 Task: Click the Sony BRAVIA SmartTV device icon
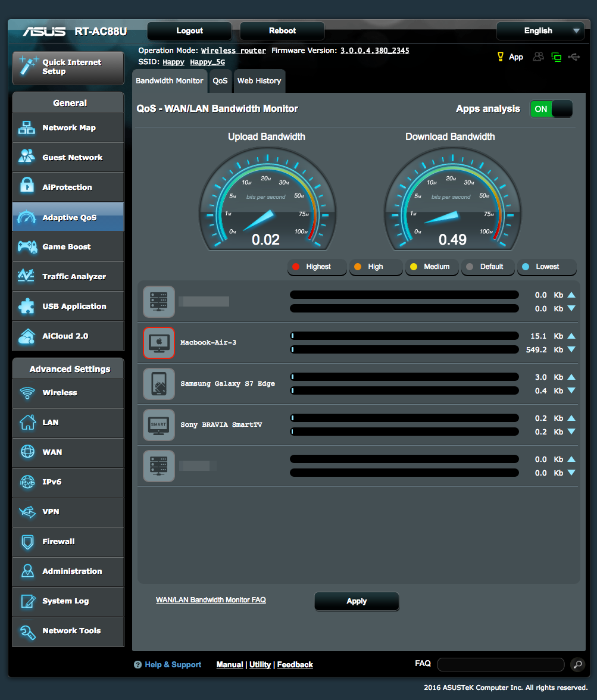click(159, 425)
